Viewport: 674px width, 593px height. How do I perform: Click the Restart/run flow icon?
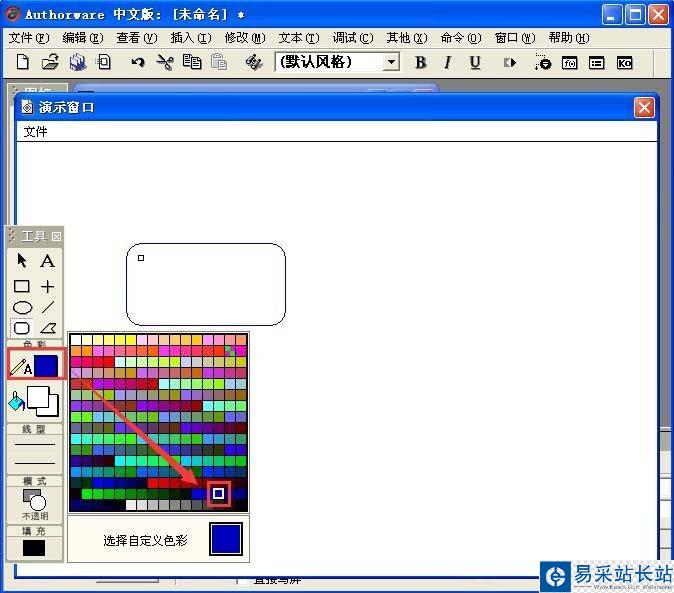[510, 63]
